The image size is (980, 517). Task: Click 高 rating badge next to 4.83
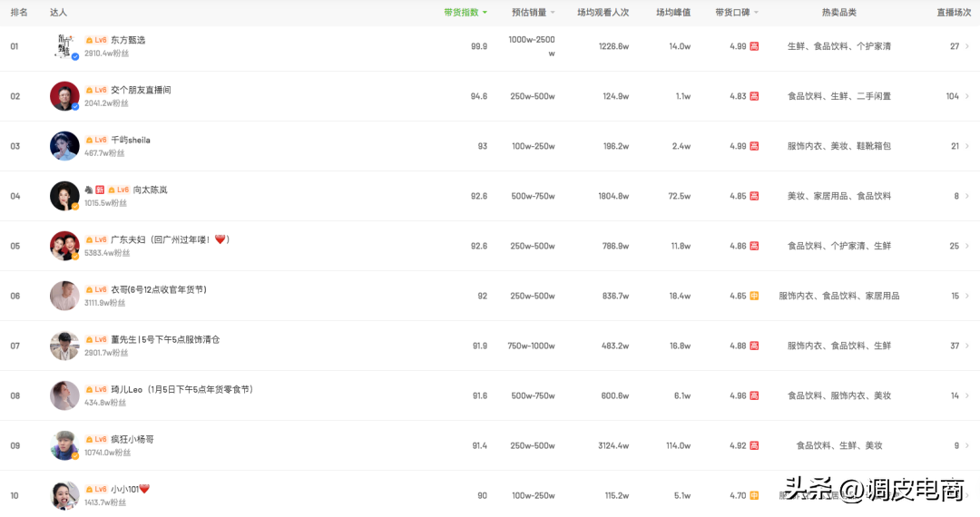click(754, 96)
